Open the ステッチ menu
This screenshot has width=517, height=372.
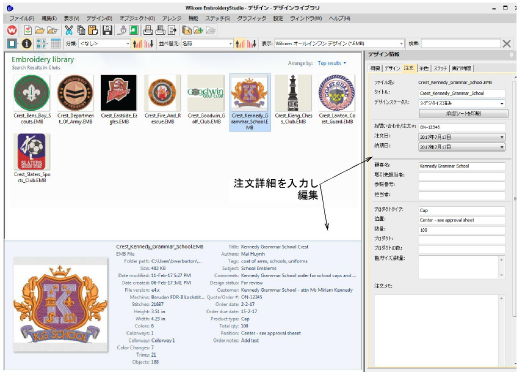click(x=217, y=18)
